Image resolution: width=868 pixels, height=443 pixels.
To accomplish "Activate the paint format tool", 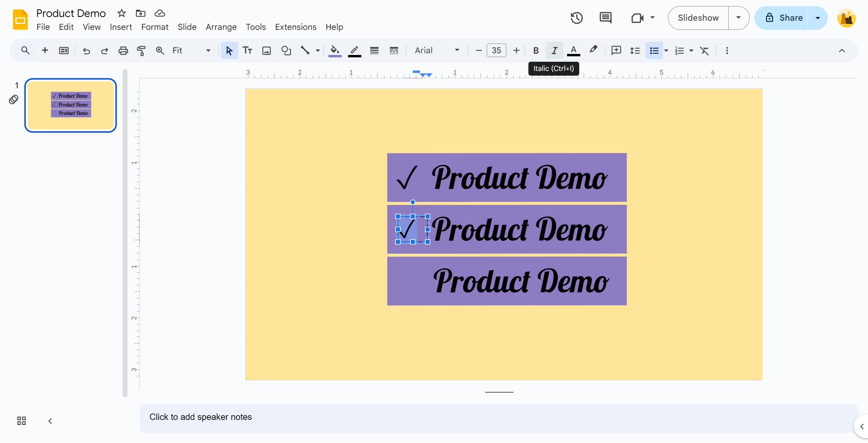I will click(x=141, y=51).
